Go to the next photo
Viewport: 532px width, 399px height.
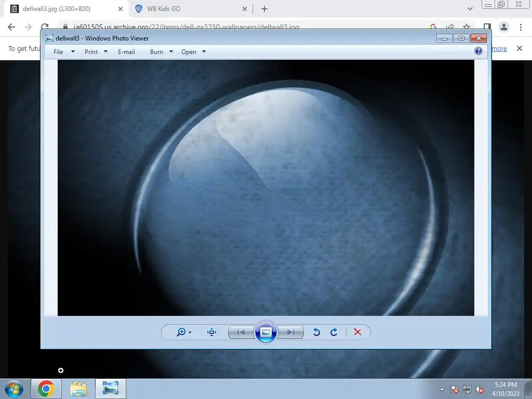(290, 332)
